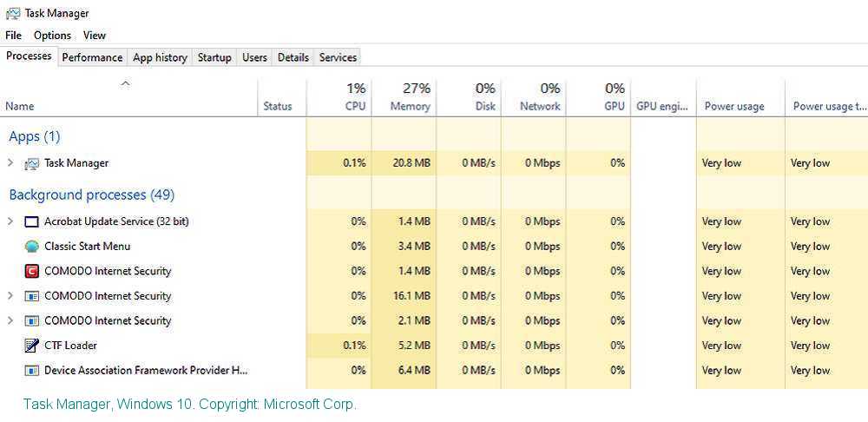The image size is (868, 422).
Task: Reverse sort using the Name column arrow
Action: pos(126,83)
